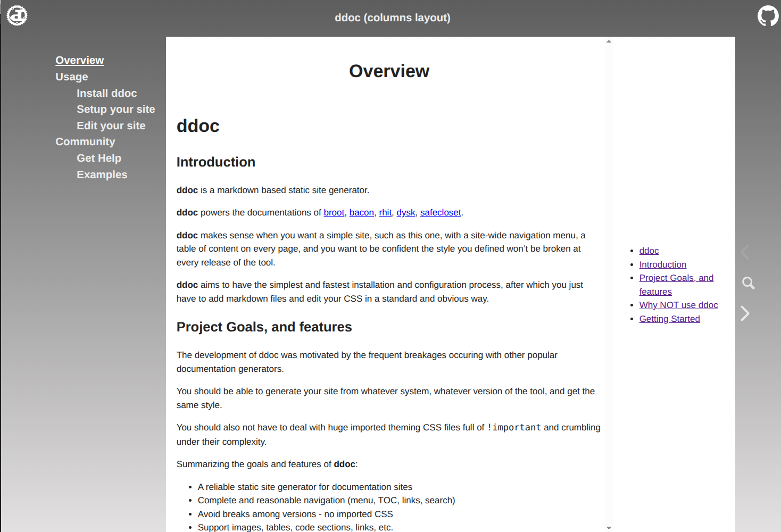Viewport: 781px width, 532px height.
Task: Open the GitHub repository icon
Action: coord(768,16)
